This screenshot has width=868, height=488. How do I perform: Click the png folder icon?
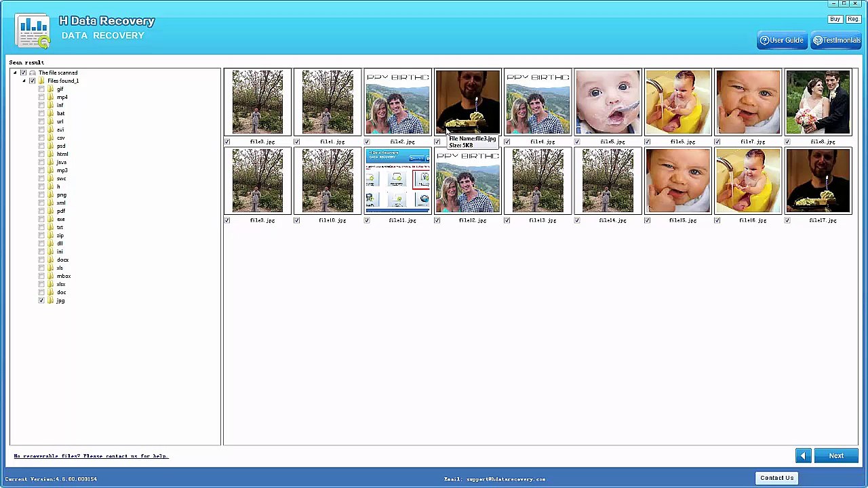click(x=50, y=195)
